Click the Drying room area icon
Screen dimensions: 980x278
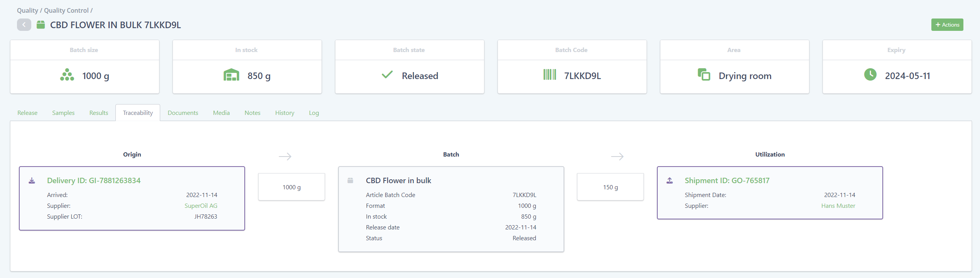[704, 74]
